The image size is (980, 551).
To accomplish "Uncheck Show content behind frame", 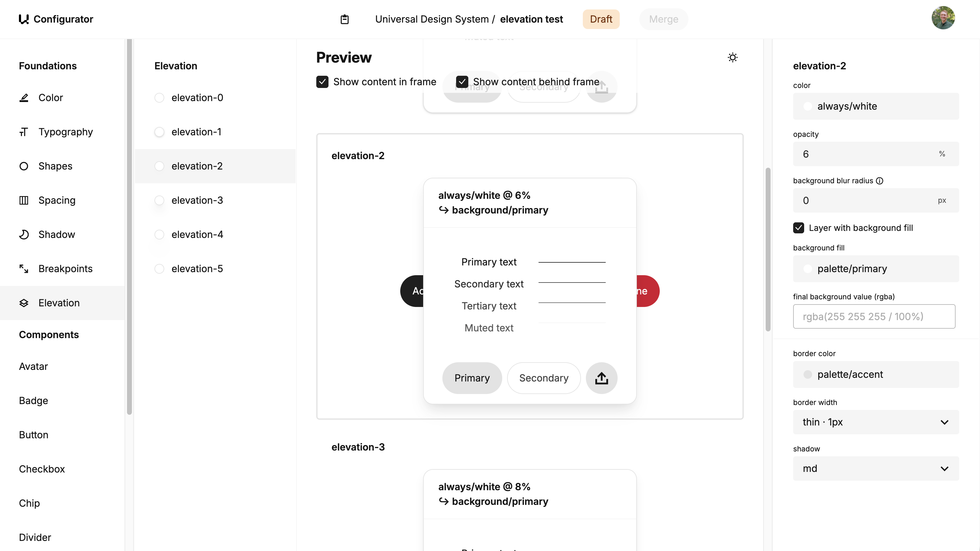I will 462,82.
